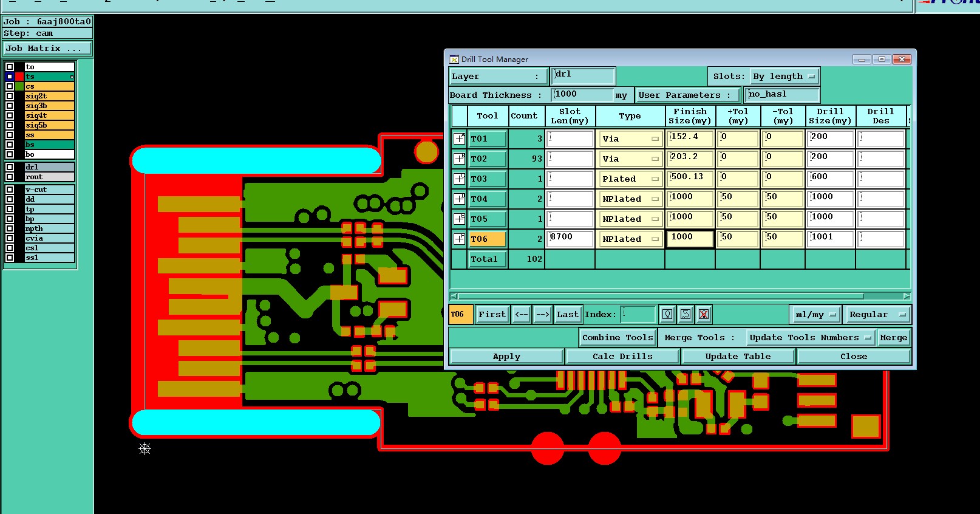Viewport: 980px width, 514px height.
Task: Toggle display of the cvia layer
Action: click(x=10, y=238)
